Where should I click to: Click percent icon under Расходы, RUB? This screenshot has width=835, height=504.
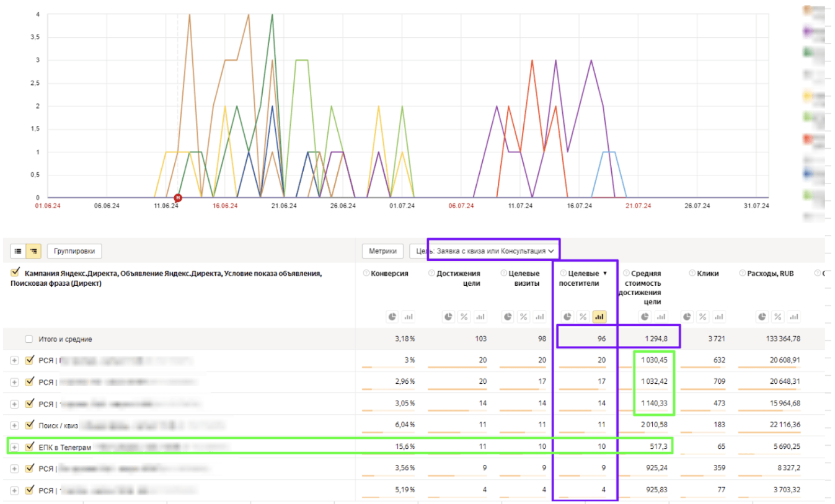click(777, 317)
